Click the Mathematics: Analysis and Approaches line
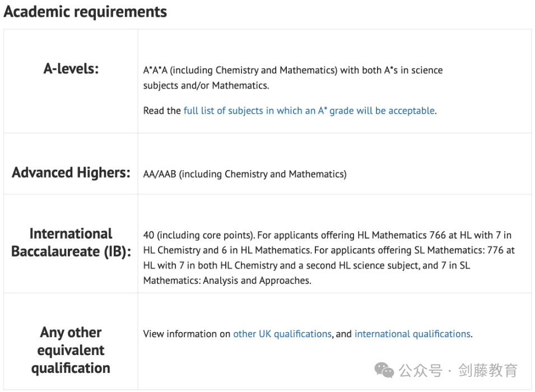The width and height of the screenshot is (535, 392). click(x=227, y=281)
